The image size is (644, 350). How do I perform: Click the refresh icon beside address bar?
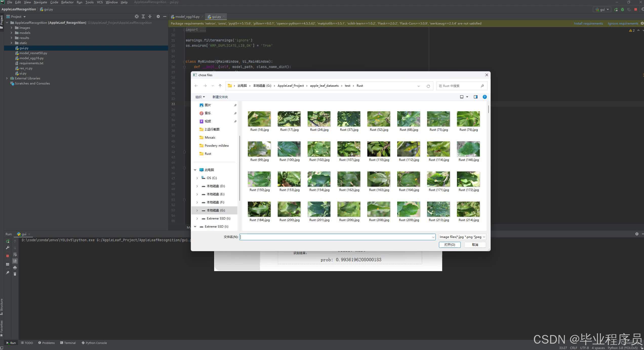428,86
